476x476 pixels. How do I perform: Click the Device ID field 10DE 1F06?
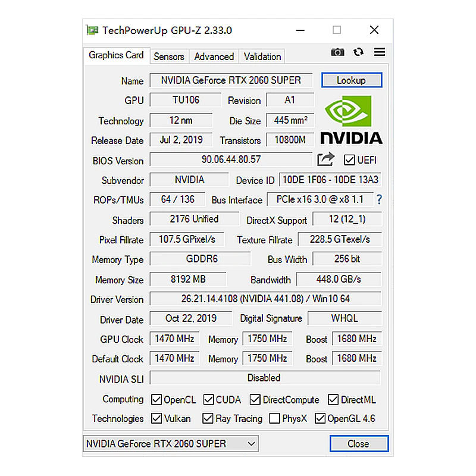click(330, 180)
